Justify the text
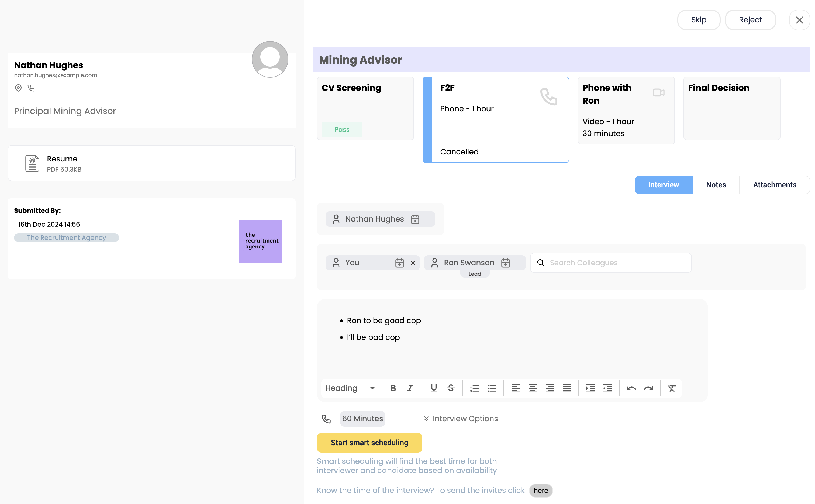Image resolution: width=815 pixels, height=504 pixels. pyautogui.click(x=567, y=388)
